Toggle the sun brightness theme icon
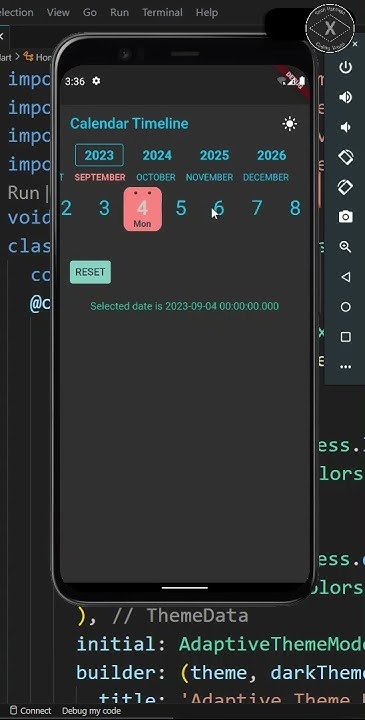This screenshot has height=720, width=365. (x=290, y=124)
